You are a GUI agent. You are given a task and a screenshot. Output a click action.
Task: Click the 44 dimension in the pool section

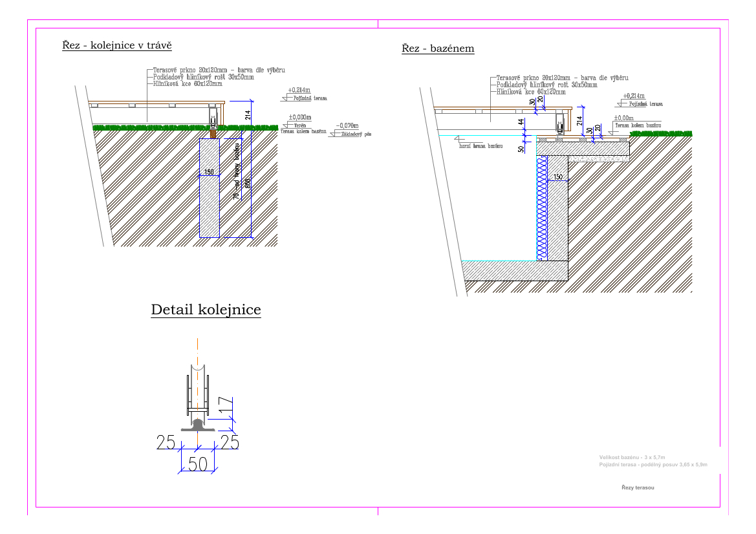tap(521, 122)
